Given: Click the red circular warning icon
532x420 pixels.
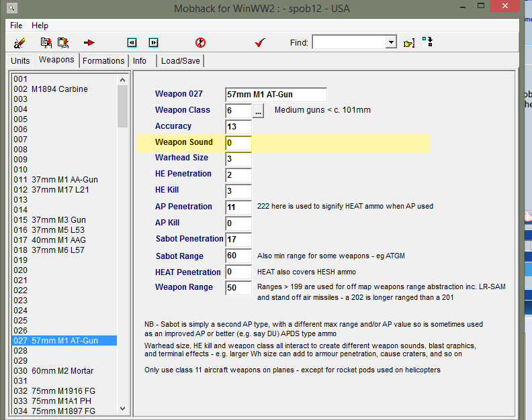Looking at the screenshot, I should [x=200, y=42].
